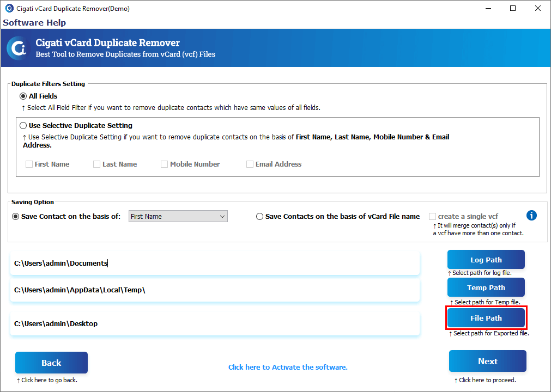Click the 'Saving Option' group title

pos(33,202)
